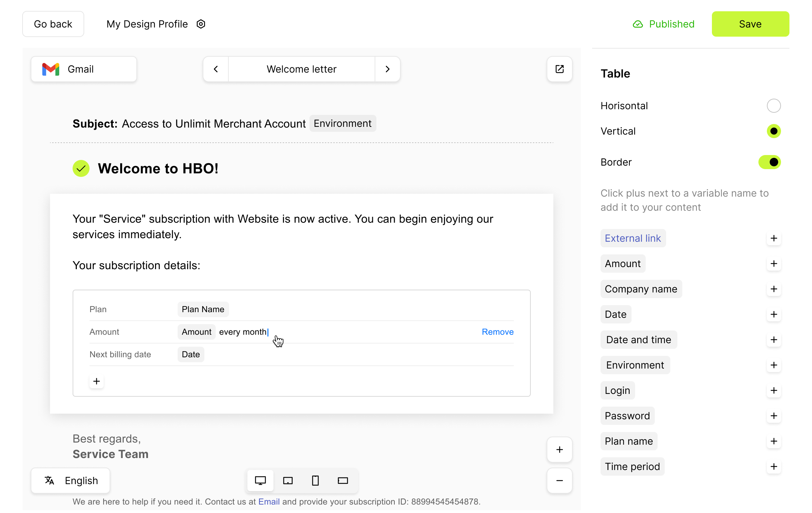This screenshot has height=513, width=812.
Task: Go to the next email template
Action: 387,69
